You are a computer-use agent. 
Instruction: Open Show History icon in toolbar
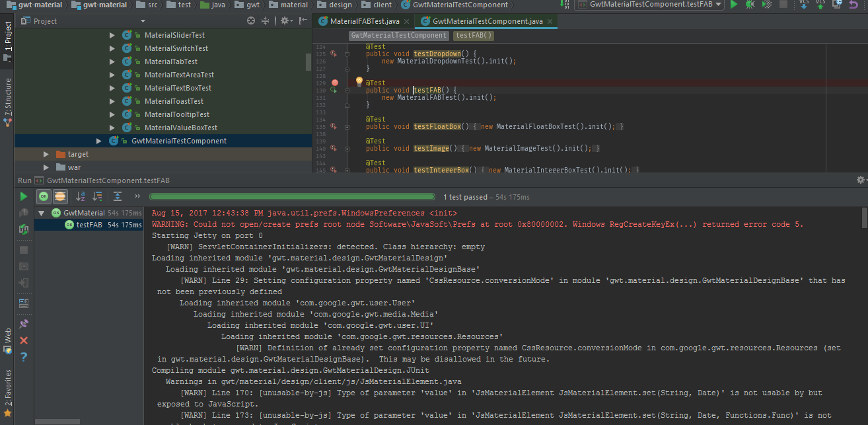click(x=836, y=5)
